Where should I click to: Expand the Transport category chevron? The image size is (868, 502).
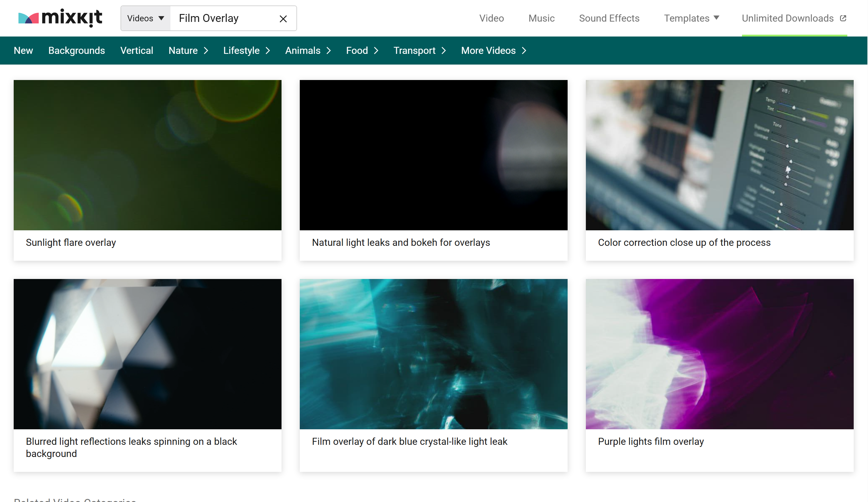(444, 51)
